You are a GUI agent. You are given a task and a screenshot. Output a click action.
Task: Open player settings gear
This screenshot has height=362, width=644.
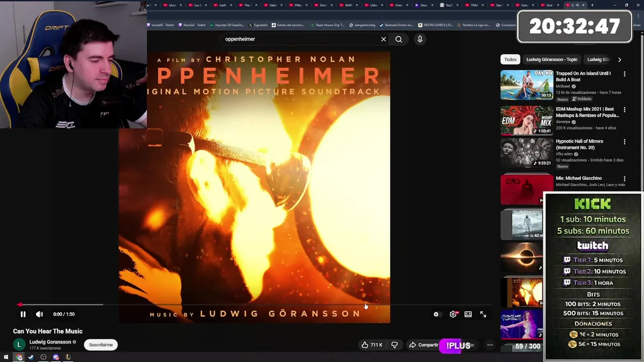coord(453,314)
